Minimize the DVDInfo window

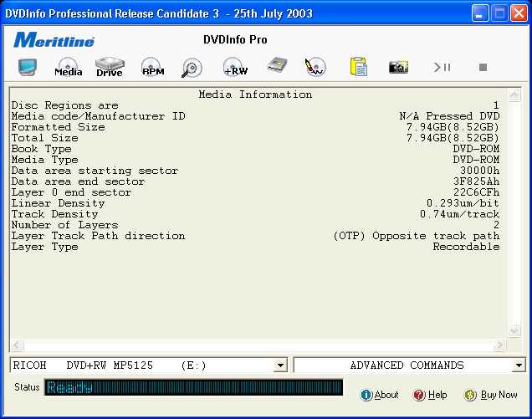[x=480, y=13]
